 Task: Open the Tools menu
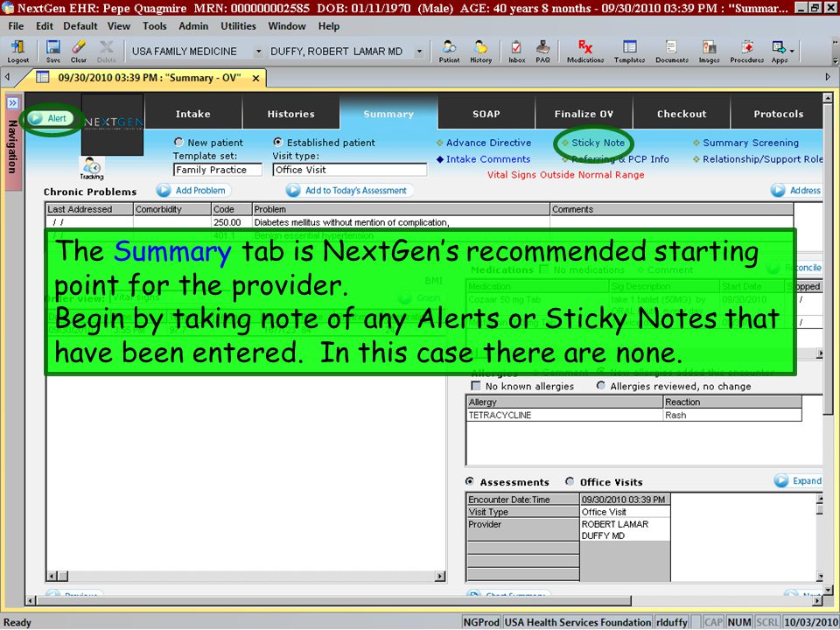point(154,25)
